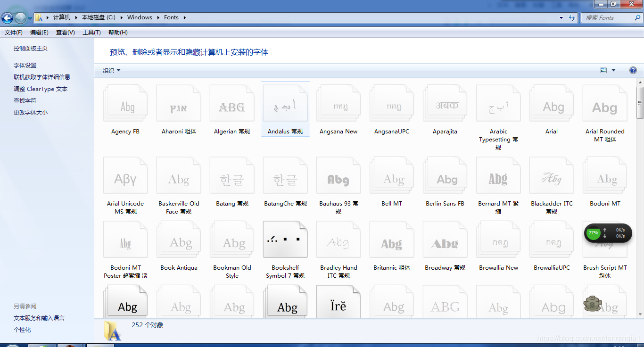Screen dimensions: 644x347
Task: Select the Browallia New font icon
Action: point(498,240)
